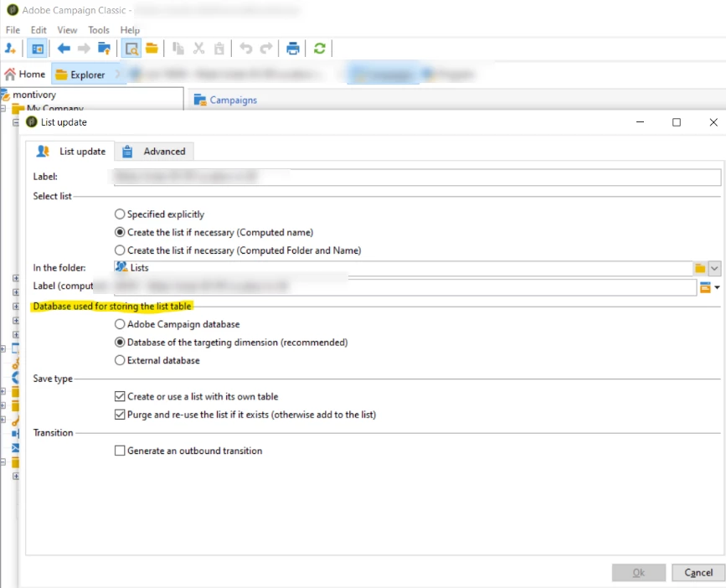Viewport: 726px width, 588px height.
Task: Click the undo arrow icon
Action: pyautogui.click(x=246, y=48)
